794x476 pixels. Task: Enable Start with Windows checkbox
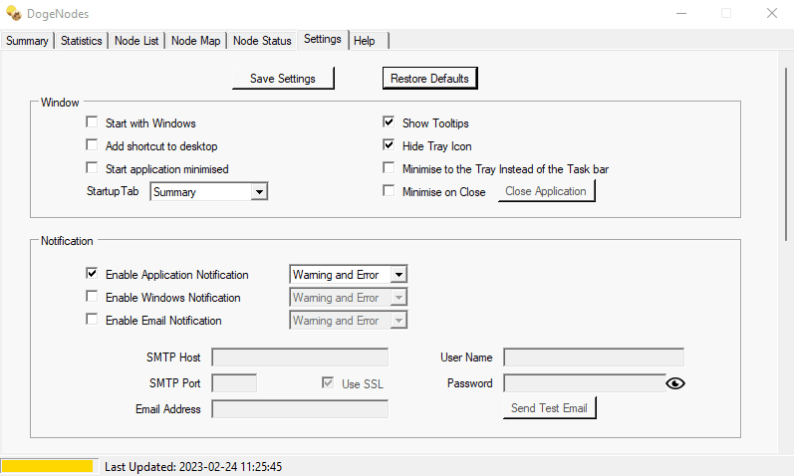[92, 122]
